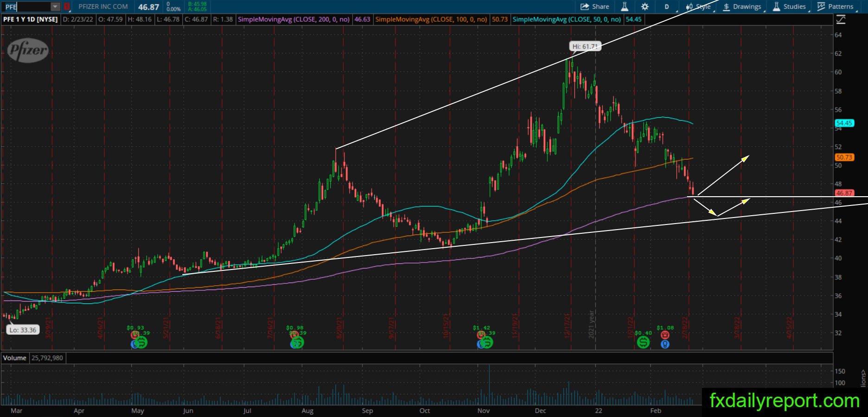Click the squiggle line icon below Patterns
This screenshot has height=417, width=868.
click(841, 19)
